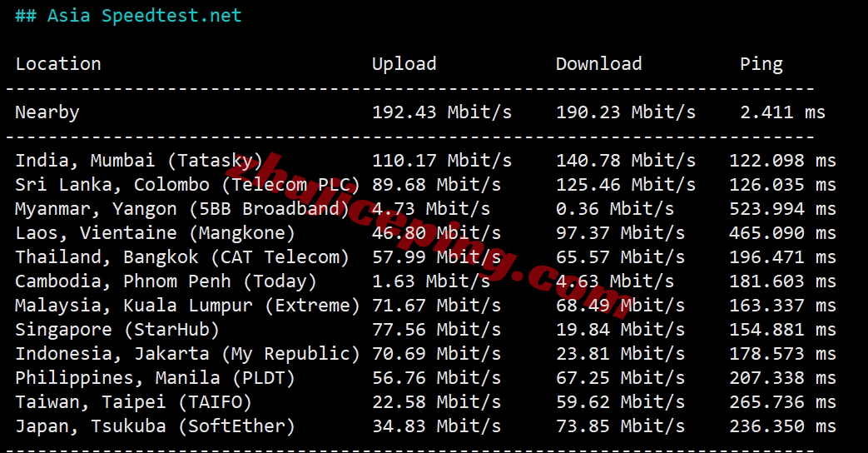Click the '## Asia Speedtest.net' heading

[x=128, y=16]
